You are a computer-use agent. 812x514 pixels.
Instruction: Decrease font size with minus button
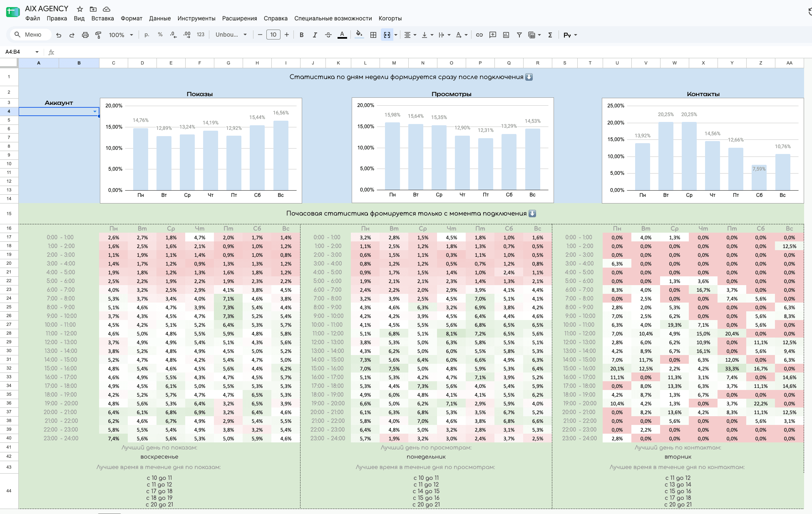coord(260,35)
